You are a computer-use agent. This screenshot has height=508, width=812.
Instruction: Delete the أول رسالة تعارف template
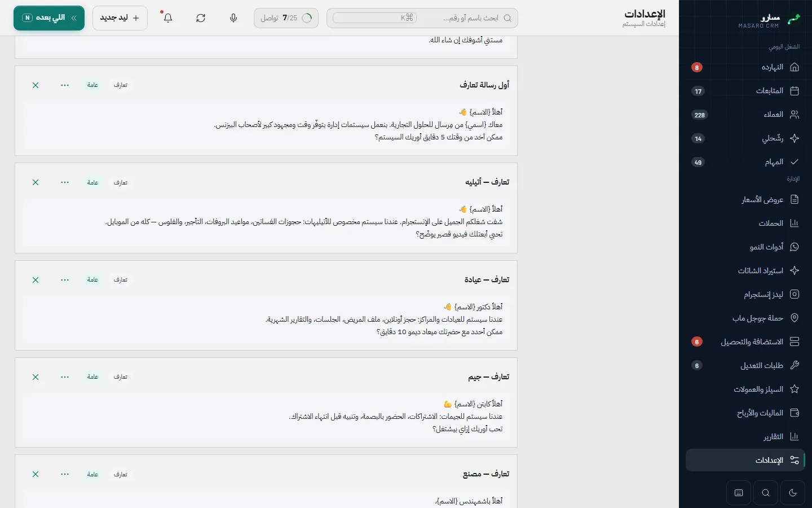coord(36,85)
